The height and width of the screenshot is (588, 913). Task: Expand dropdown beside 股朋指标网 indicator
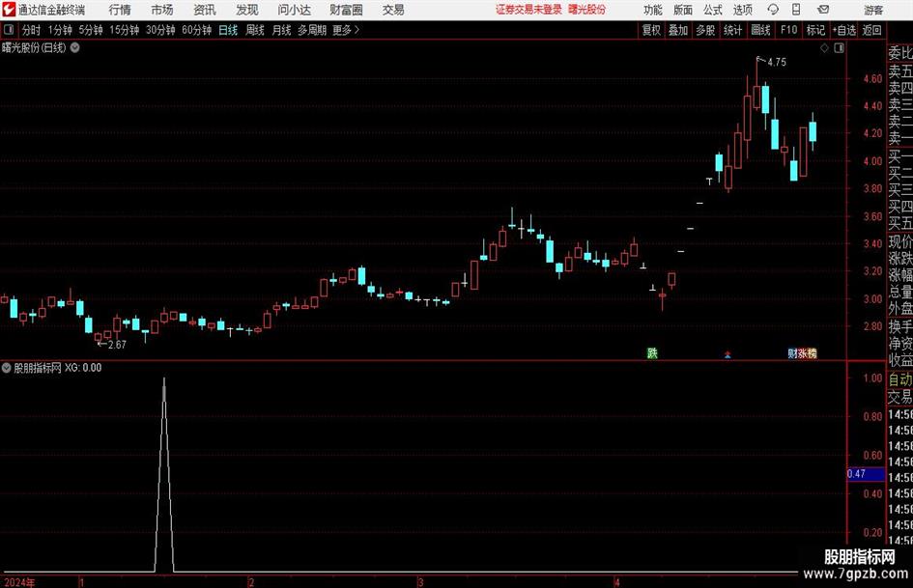[7, 367]
